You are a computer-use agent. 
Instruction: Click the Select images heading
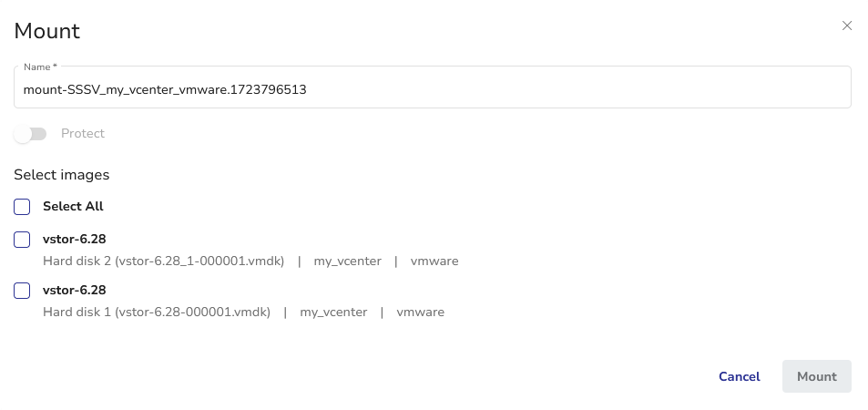point(61,175)
